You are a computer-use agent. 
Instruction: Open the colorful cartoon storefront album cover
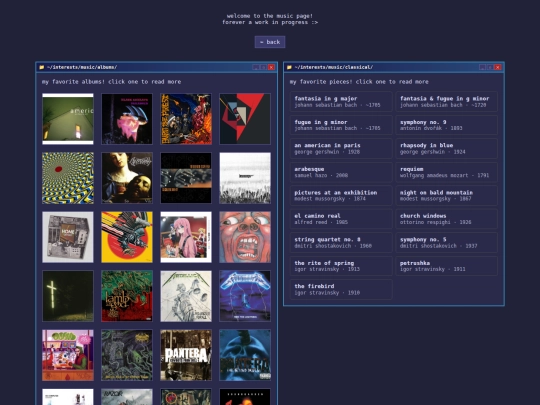click(x=68, y=355)
